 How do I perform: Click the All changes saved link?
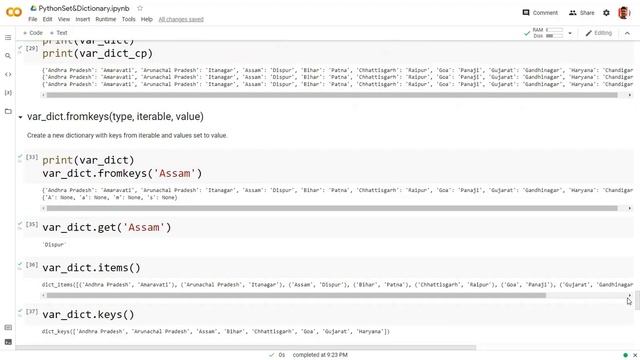point(181,19)
